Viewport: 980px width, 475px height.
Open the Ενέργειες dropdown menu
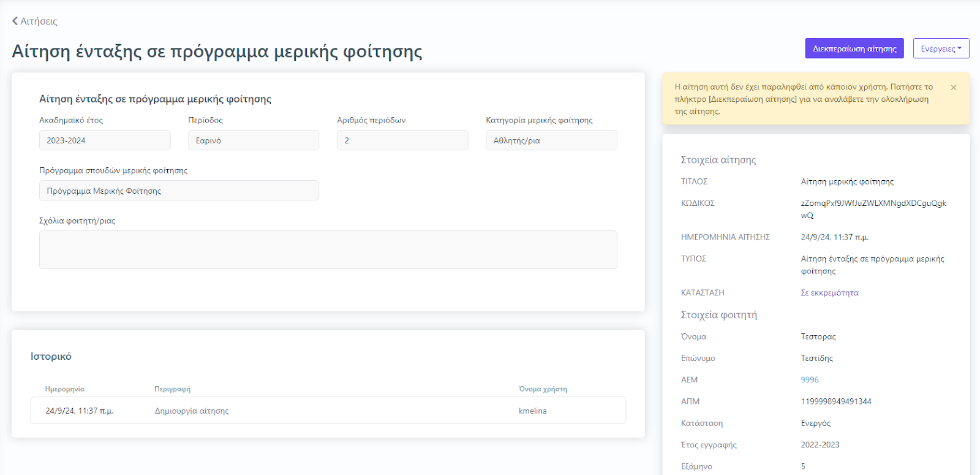pos(941,48)
